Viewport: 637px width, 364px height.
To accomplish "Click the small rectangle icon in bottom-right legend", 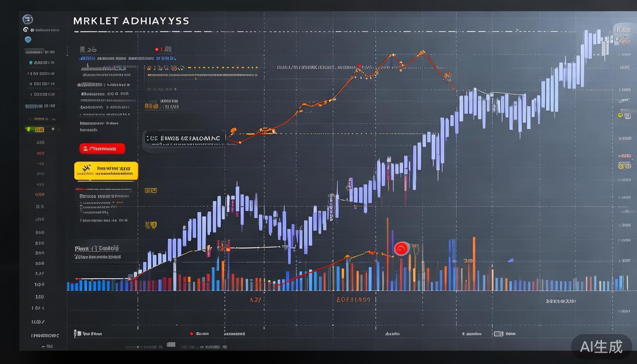I will click(498, 334).
